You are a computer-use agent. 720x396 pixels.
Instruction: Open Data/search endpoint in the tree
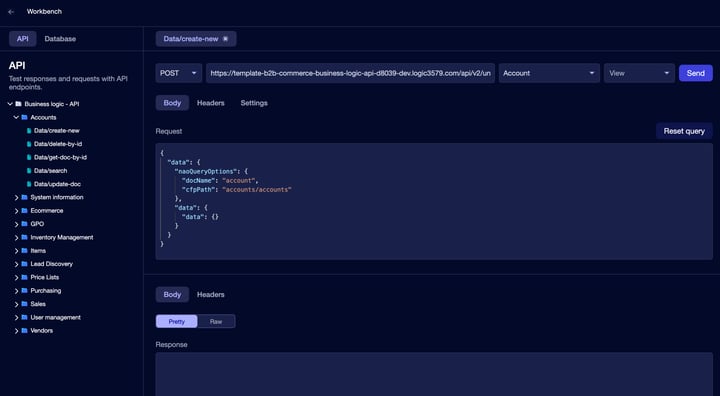click(51, 171)
